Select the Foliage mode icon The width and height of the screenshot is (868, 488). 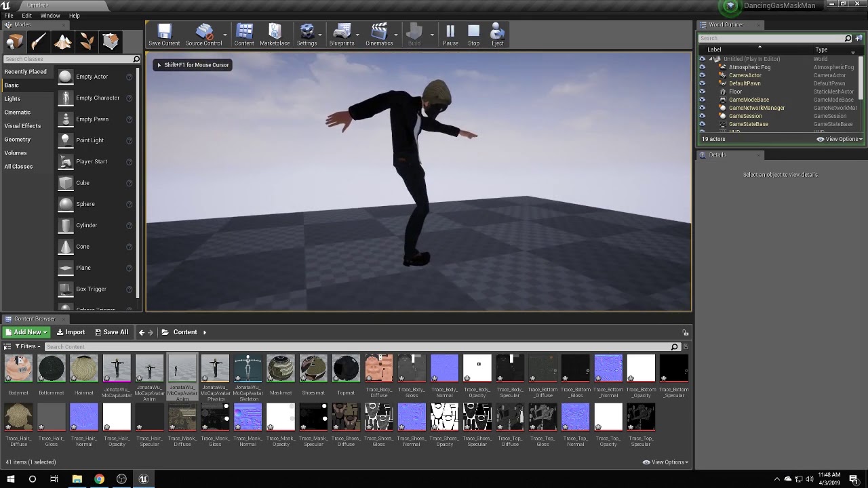point(87,42)
